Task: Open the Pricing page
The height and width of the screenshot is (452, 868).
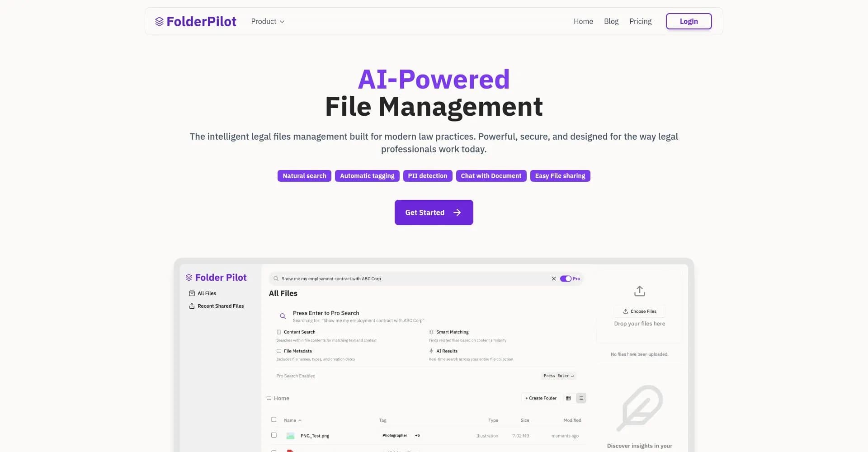Action: [640, 21]
